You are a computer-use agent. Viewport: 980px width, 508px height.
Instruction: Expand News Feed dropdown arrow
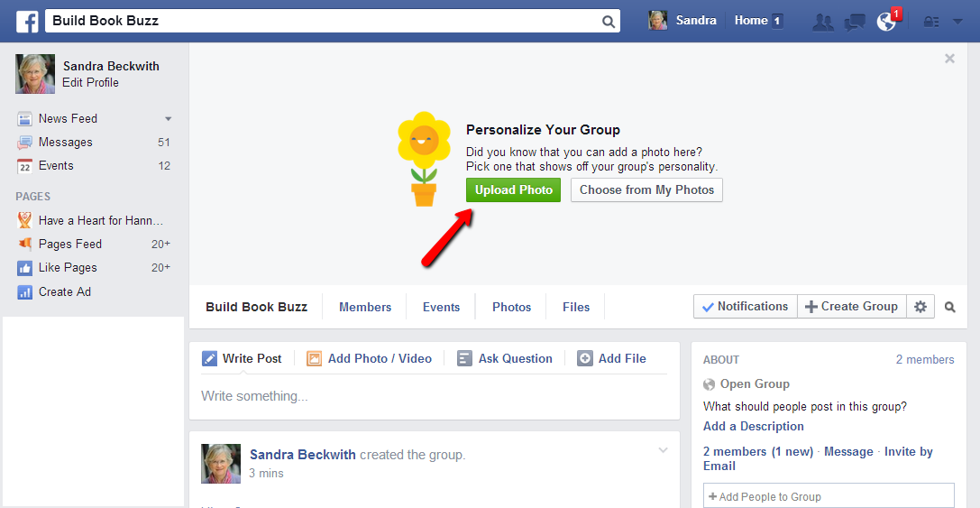[x=168, y=119]
